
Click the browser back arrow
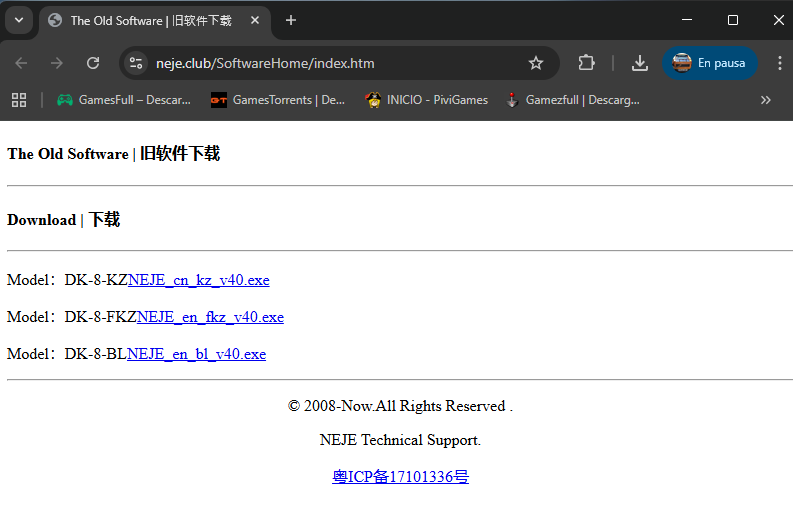(21, 63)
